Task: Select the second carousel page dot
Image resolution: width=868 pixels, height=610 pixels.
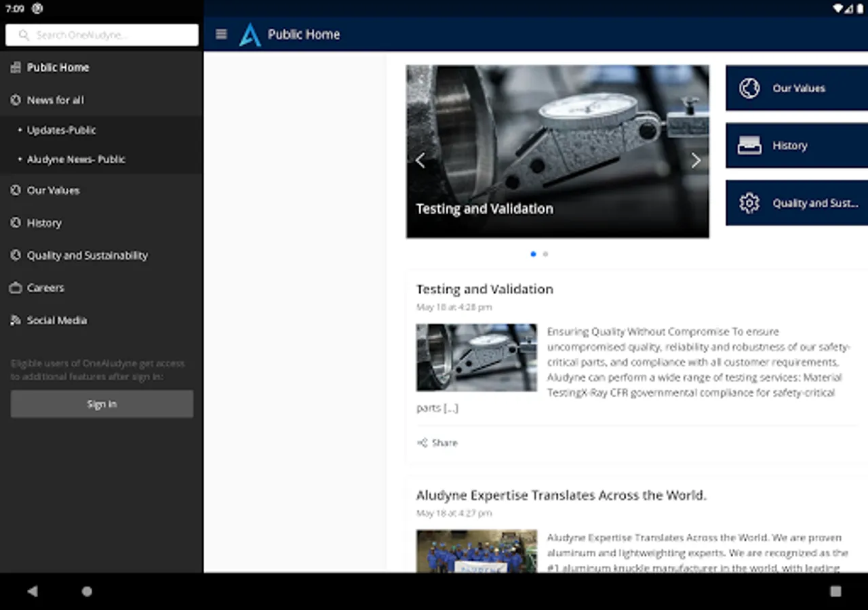Action: coord(545,254)
